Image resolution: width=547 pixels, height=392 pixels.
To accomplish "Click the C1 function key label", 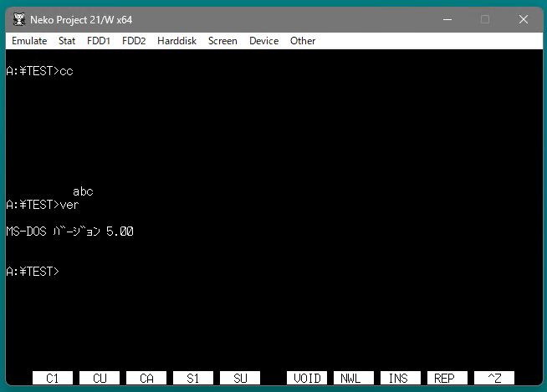I will pos(53,378).
